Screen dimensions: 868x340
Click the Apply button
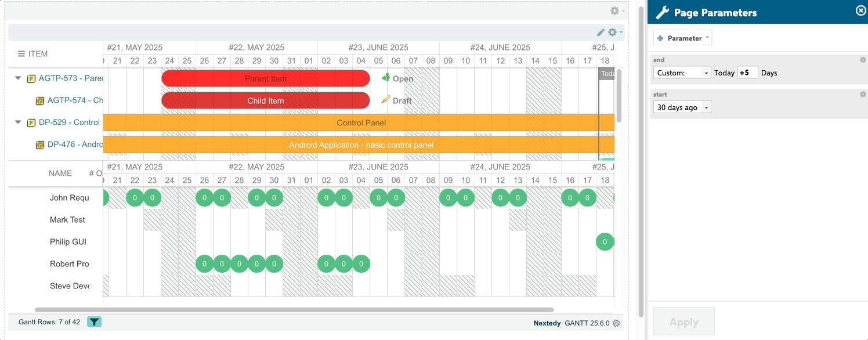[x=684, y=322]
